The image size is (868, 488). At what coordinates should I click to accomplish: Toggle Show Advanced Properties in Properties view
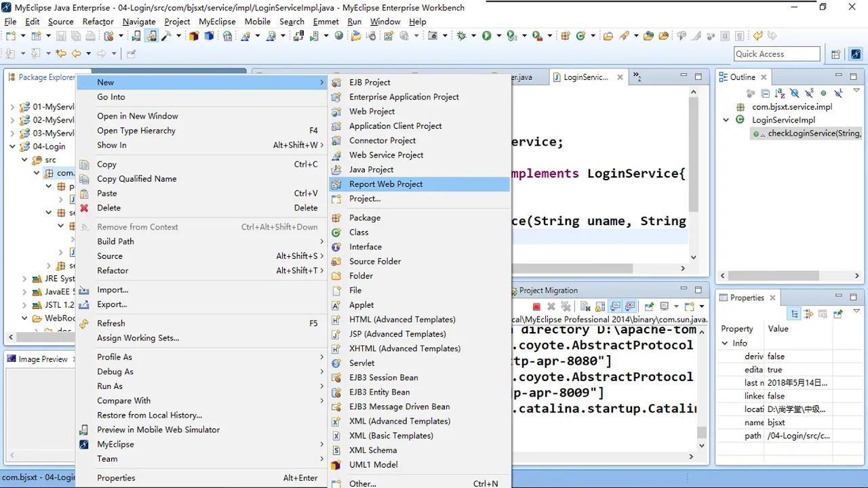(x=808, y=314)
